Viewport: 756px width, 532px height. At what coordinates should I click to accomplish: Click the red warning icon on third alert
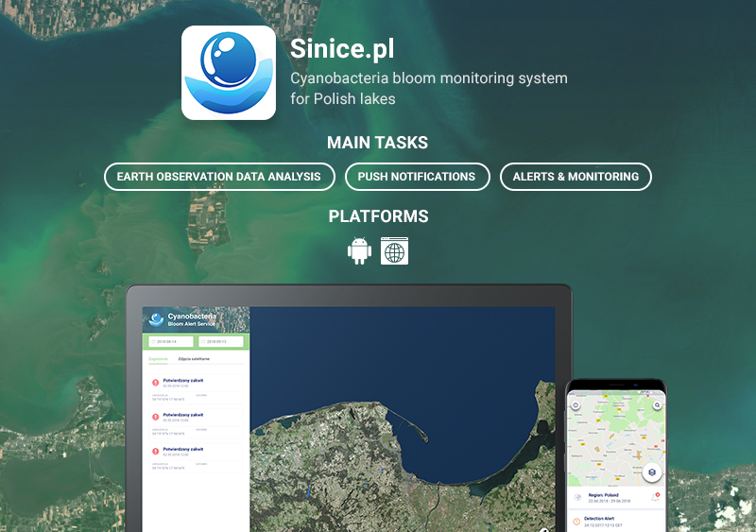(x=155, y=452)
